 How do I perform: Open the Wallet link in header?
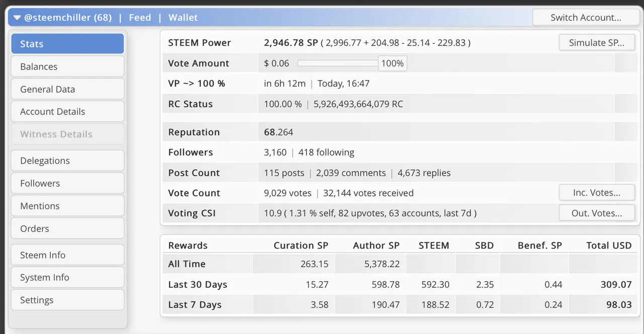pyautogui.click(x=183, y=18)
